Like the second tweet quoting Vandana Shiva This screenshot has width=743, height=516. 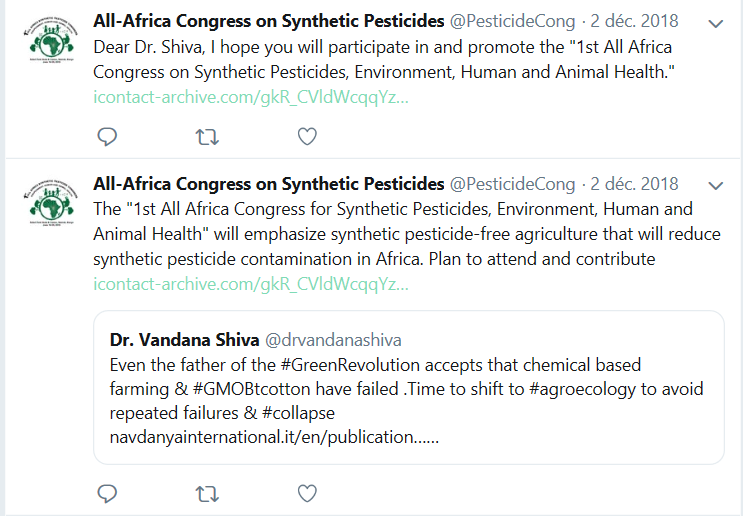coord(307,493)
